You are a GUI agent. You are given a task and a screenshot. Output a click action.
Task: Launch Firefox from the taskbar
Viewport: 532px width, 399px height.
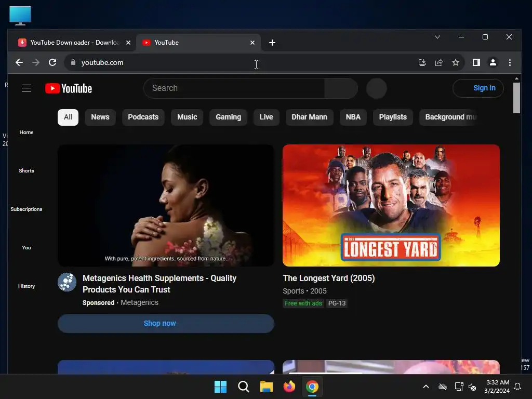[x=289, y=387]
